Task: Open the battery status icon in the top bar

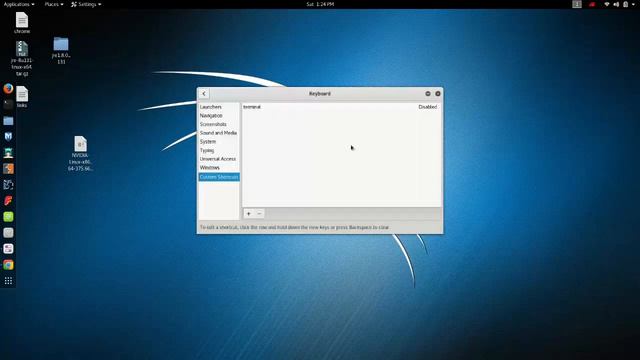Action: (x=625, y=4)
